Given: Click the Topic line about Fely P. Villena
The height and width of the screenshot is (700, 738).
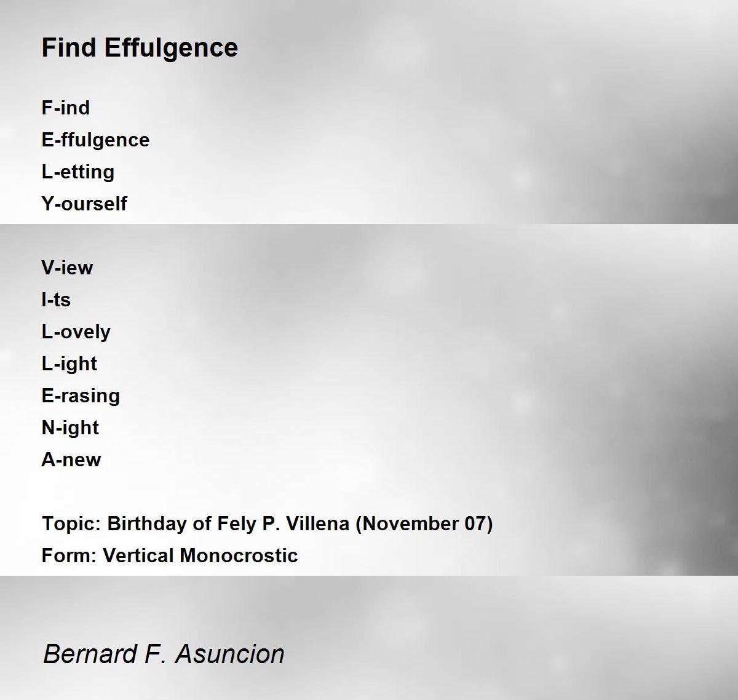Looking at the screenshot, I should click(268, 524).
